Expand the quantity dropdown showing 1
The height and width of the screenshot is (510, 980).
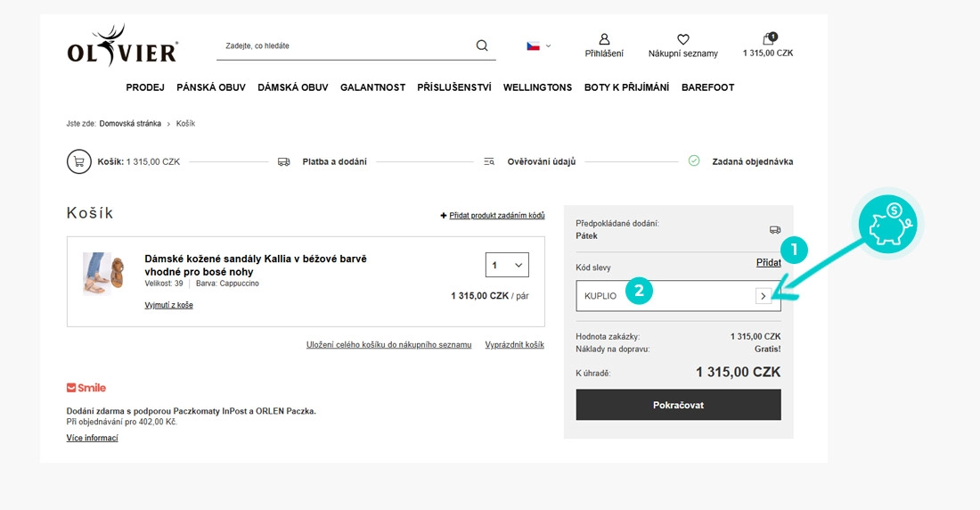(x=507, y=265)
